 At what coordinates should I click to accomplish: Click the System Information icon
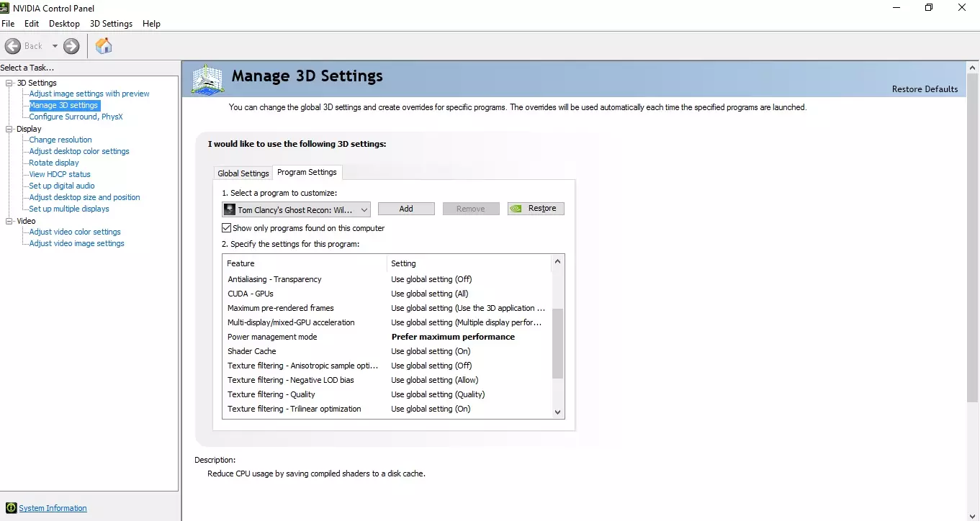(x=11, y=508)
